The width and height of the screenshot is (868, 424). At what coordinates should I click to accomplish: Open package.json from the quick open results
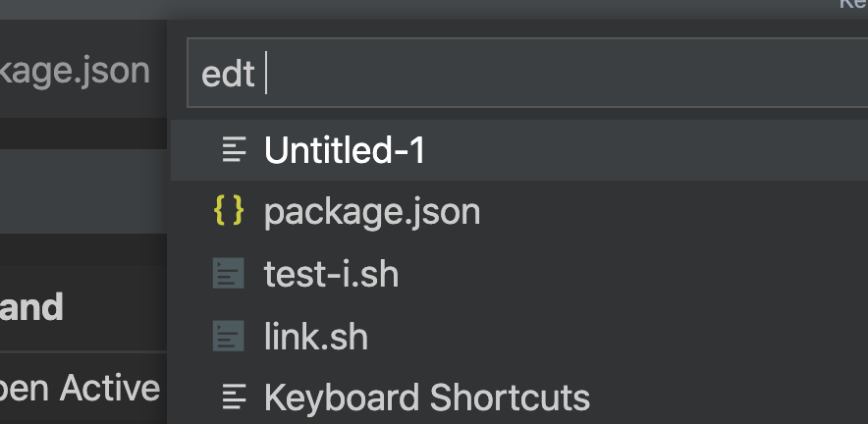point(372,211)
